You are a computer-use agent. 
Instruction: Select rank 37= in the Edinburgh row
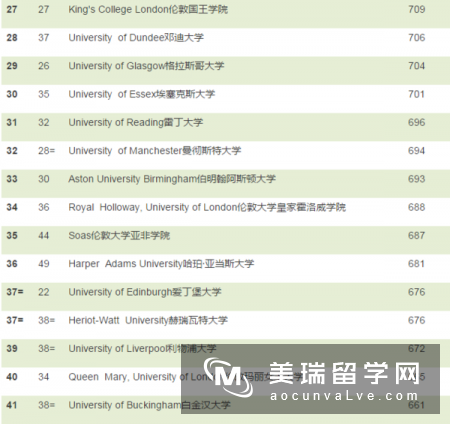pos(15,292)
